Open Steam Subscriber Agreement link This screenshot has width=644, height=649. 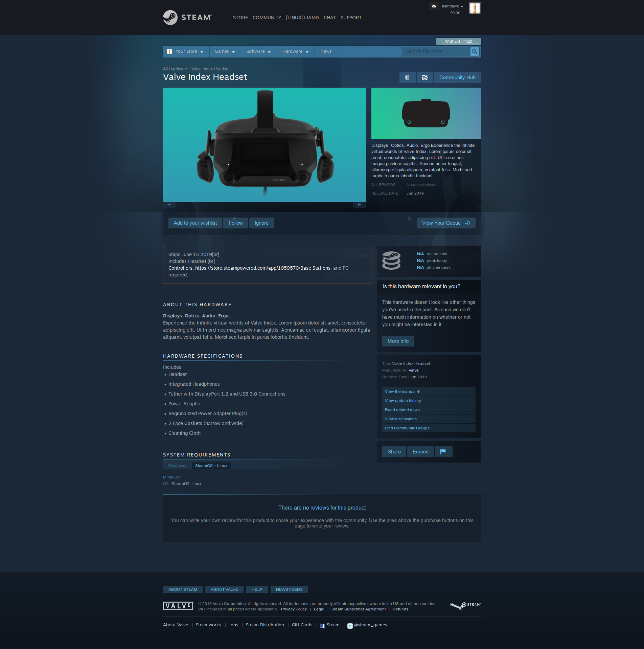pos(359,609)
